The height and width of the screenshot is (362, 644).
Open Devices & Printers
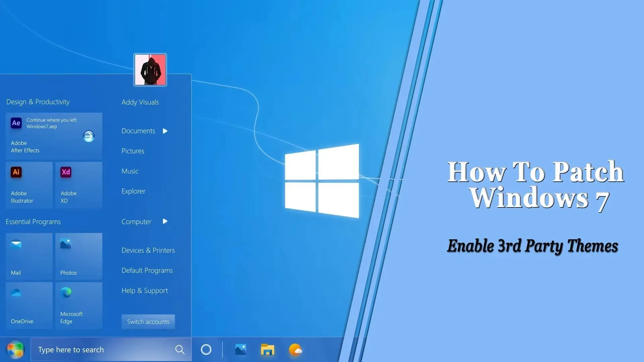148,250
